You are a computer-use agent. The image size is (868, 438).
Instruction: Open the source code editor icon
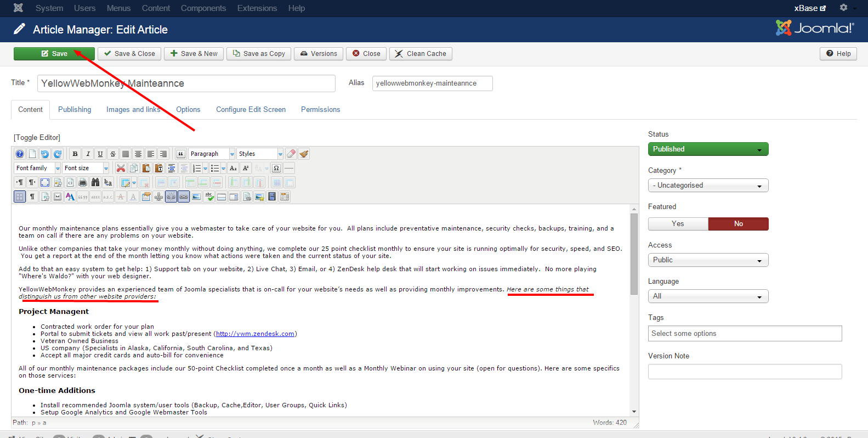[x=70, y=182]
